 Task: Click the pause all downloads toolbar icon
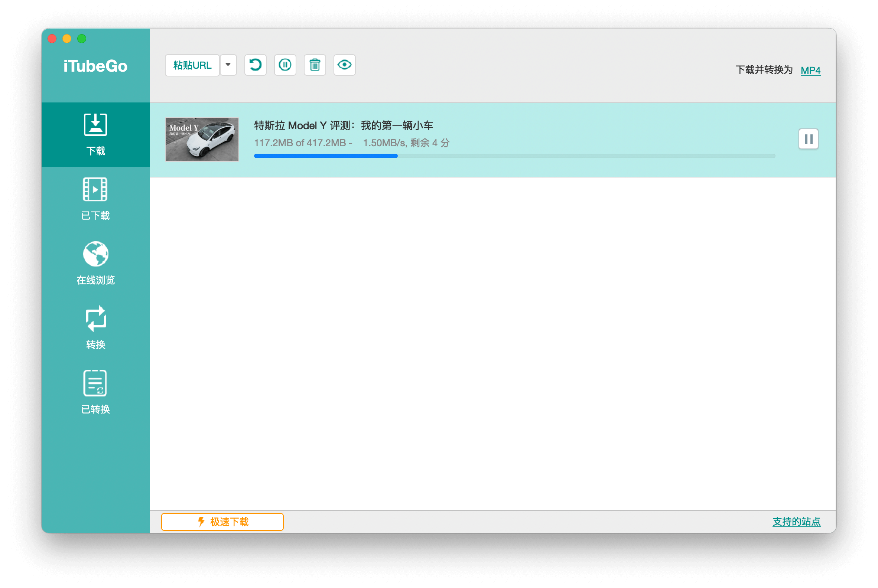coord(285,65)
